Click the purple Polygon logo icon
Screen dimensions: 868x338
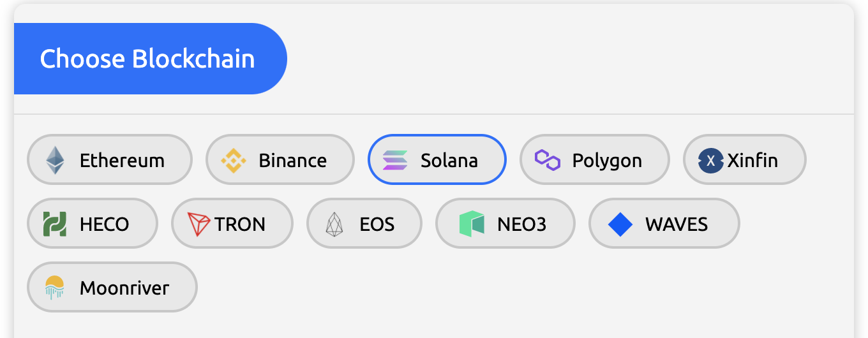(547, 159)
